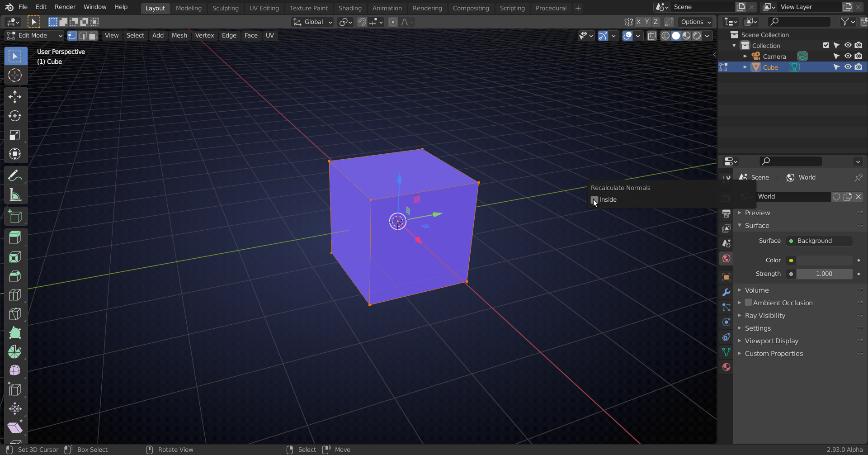
Task: Pick the Measure tool
Action: (x=15, y=194)
